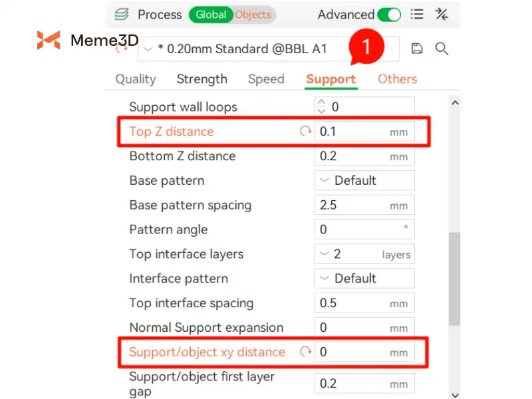532x399 pixels.
Task: Open the settings list view icon
Action: click(x=417, y=15)
